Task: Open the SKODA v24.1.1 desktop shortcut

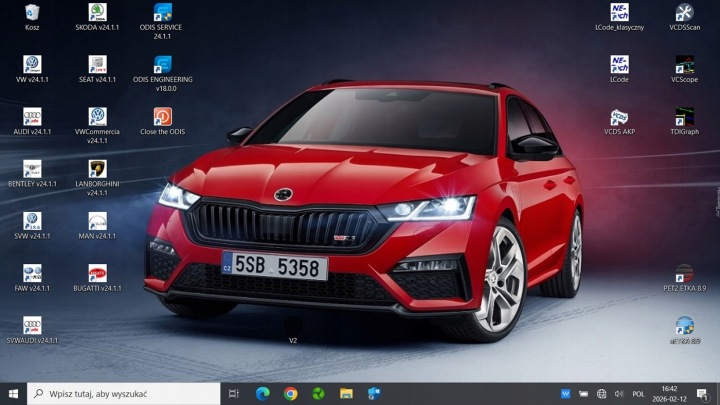Action: (x=97, y=17)
